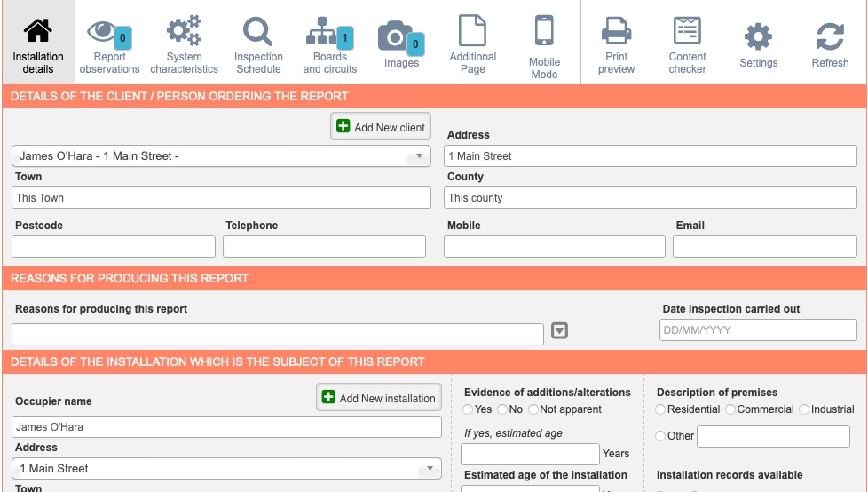Click Reasons for producing this report field
Screen dimensions: 868x492
(x=277, y=335)
